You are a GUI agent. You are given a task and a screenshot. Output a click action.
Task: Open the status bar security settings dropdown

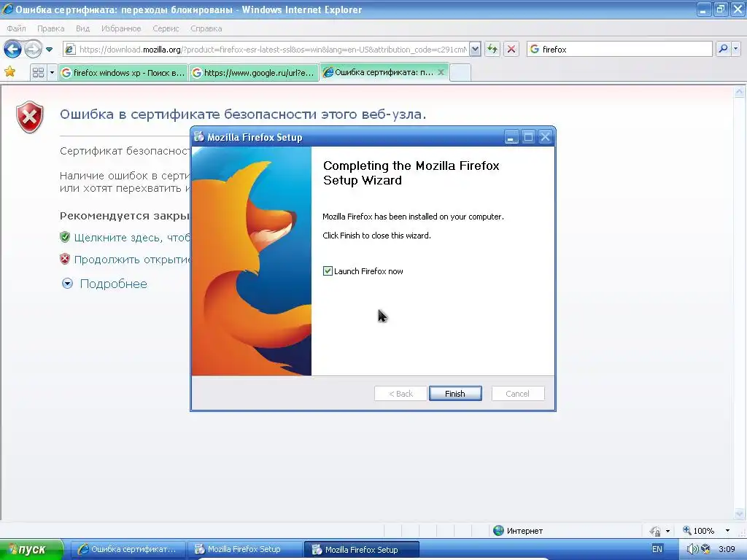click(667, 531)
